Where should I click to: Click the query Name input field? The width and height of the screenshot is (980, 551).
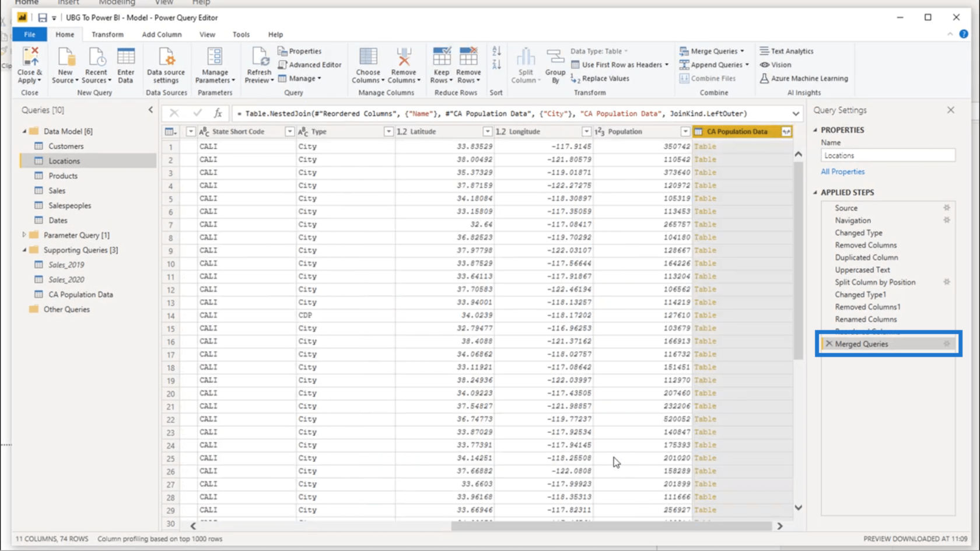point(888,156)
